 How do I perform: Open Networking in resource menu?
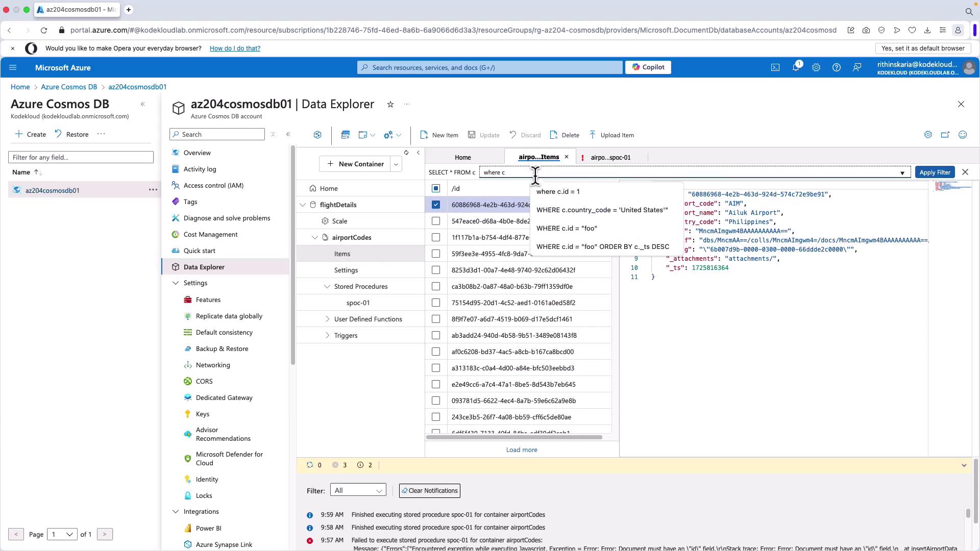pyautogui.click(x=213, y=365)
